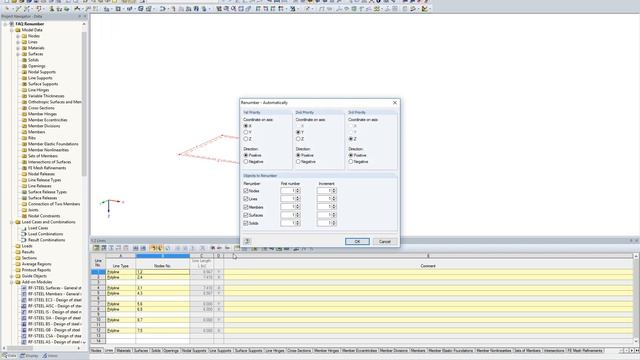Select 1st Priority Y axis radio
The image size is (640, 360).
coord(246,132)
